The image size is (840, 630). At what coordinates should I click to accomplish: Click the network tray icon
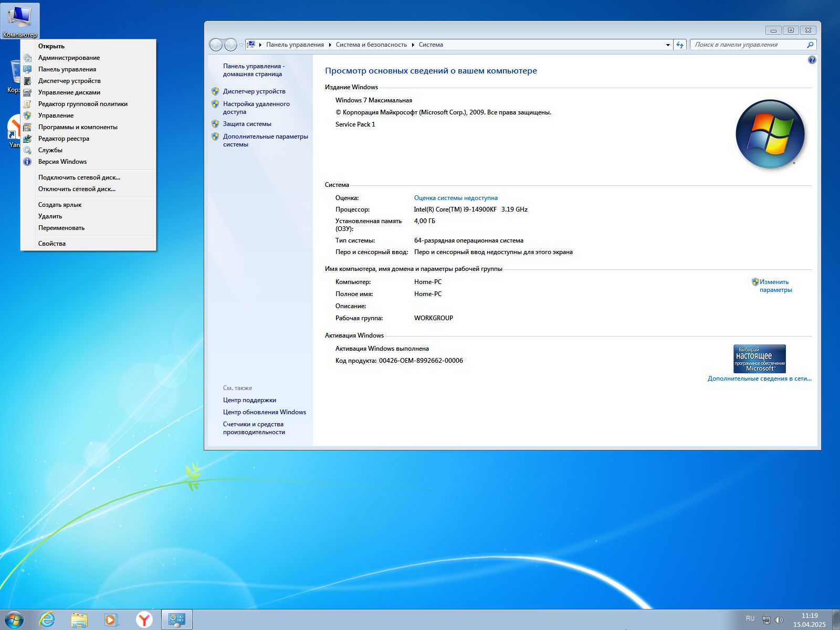coord(766,620)
